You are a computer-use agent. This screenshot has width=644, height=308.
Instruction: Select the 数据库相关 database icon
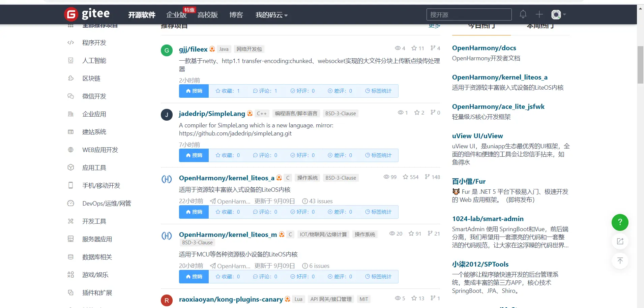pyautogui.click(x=70, y=257)
